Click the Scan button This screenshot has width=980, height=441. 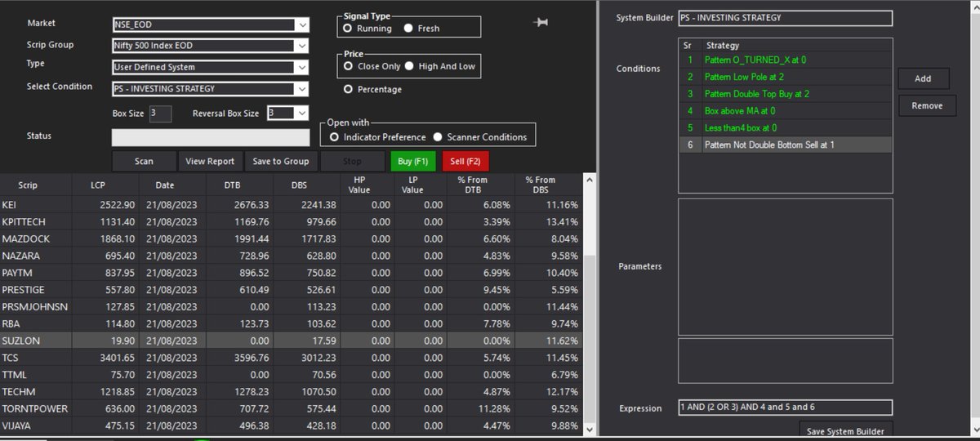tap(144, 161)
